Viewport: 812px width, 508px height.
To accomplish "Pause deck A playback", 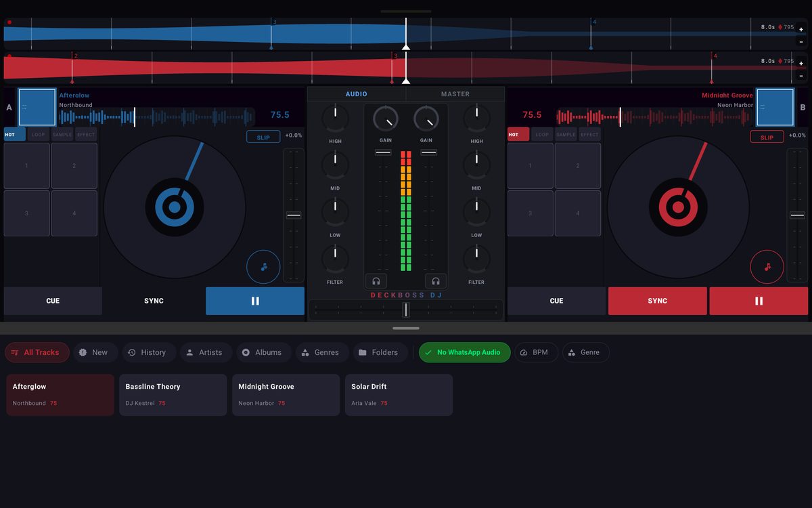I will pos(255,301).
